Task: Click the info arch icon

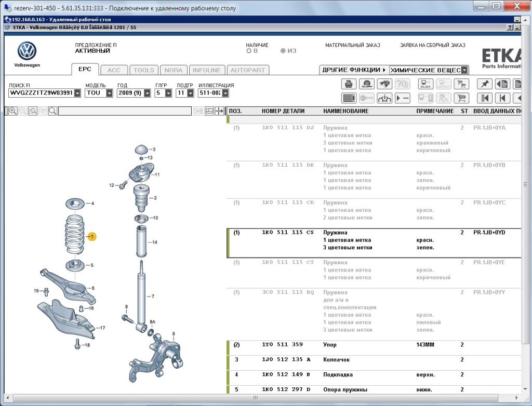Action: tap(384, 98)
